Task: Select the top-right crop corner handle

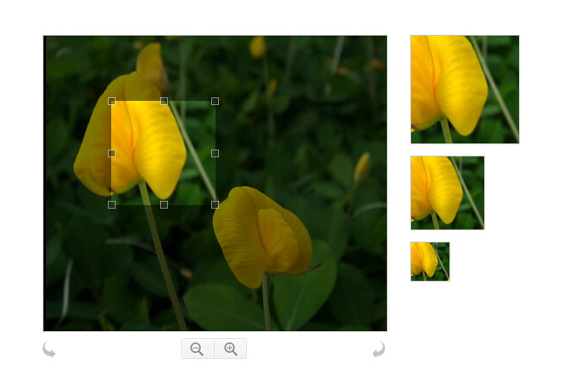Action: pos(215,102)
